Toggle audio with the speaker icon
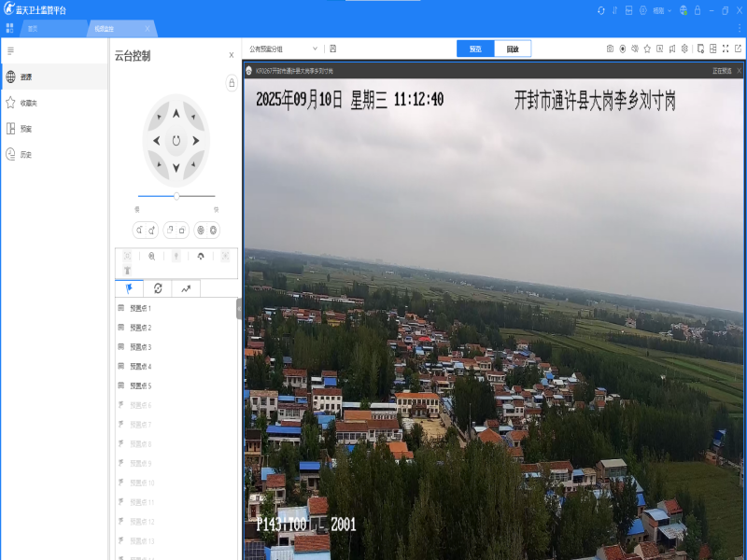The image size is (747, 560). coord(635,49)
